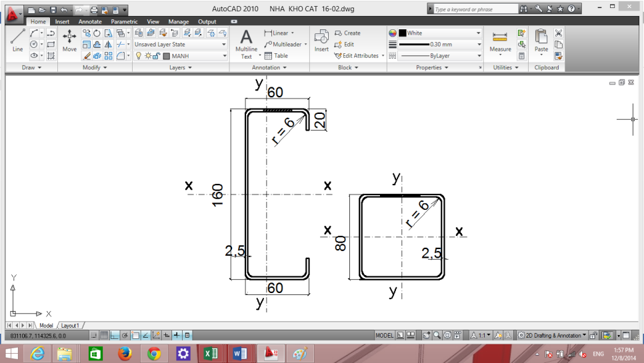
Task: Open Layer Properties manager icon
Action: click(139, 33)
